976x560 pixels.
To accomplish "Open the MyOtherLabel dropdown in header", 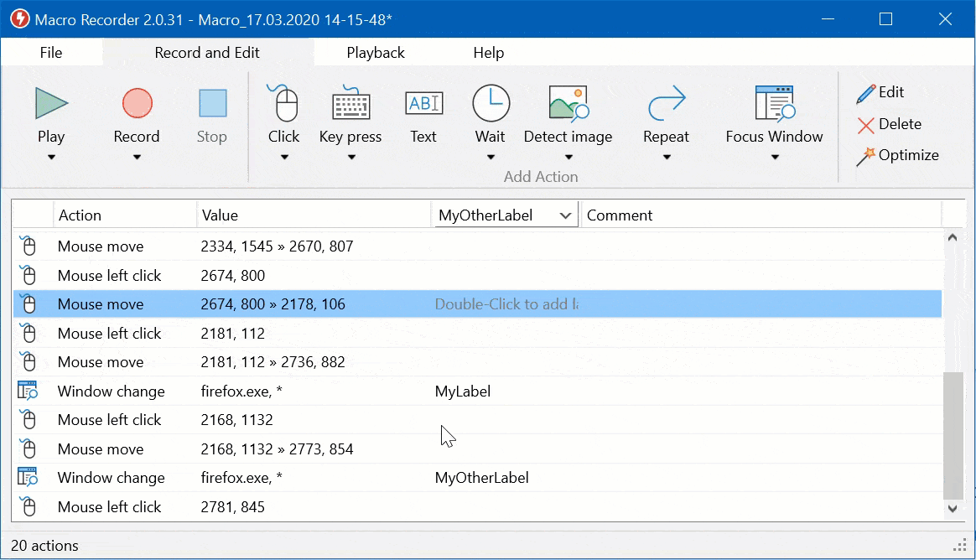I will [566, 215].
